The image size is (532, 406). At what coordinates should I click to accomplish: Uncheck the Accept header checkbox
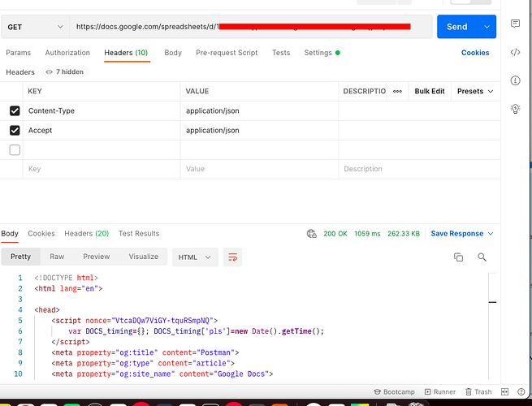(x=15, y=131)
